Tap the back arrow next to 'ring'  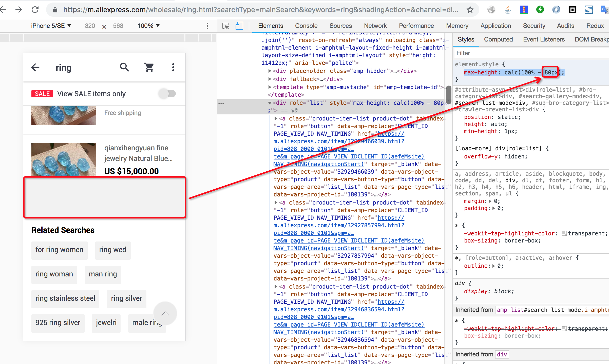[x=35, y=67]
